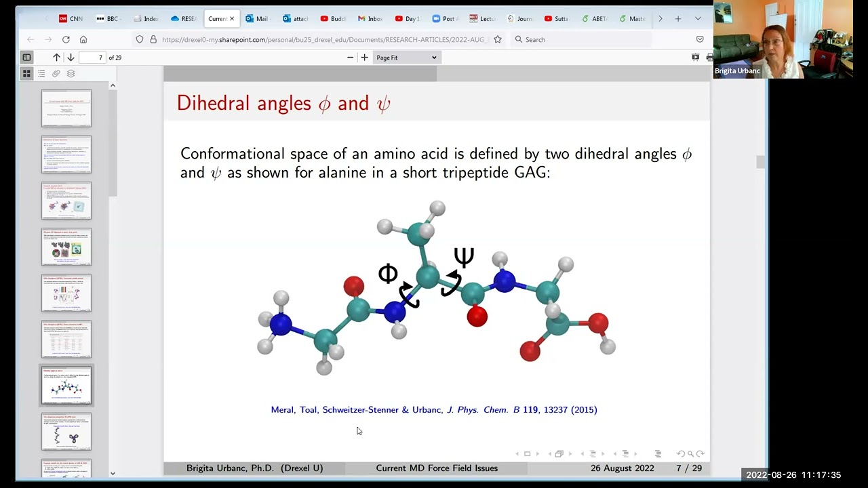868x488 pixels.
Task: Open Meral, Toal citation link
Action: pos(434,409)
